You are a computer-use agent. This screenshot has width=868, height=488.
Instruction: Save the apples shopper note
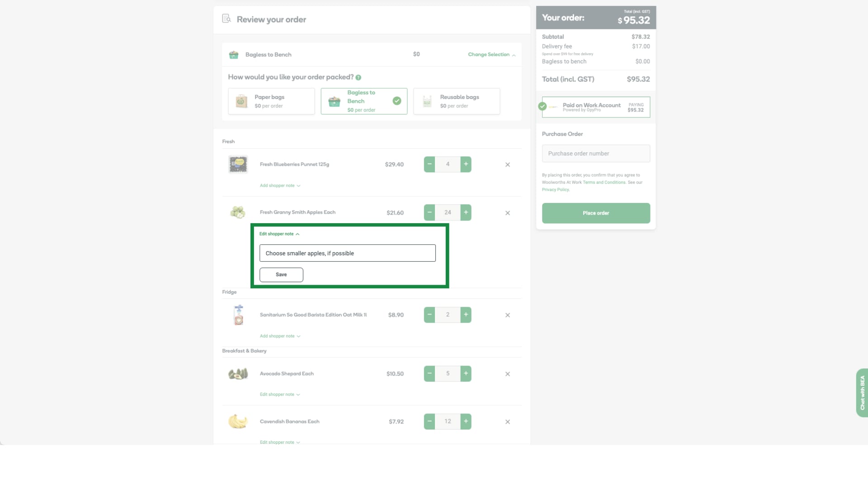pyautogui.click(x=281, y=275)
